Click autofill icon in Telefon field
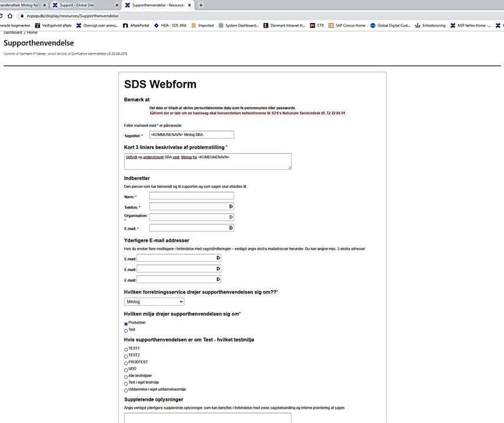 coord(231,207)
